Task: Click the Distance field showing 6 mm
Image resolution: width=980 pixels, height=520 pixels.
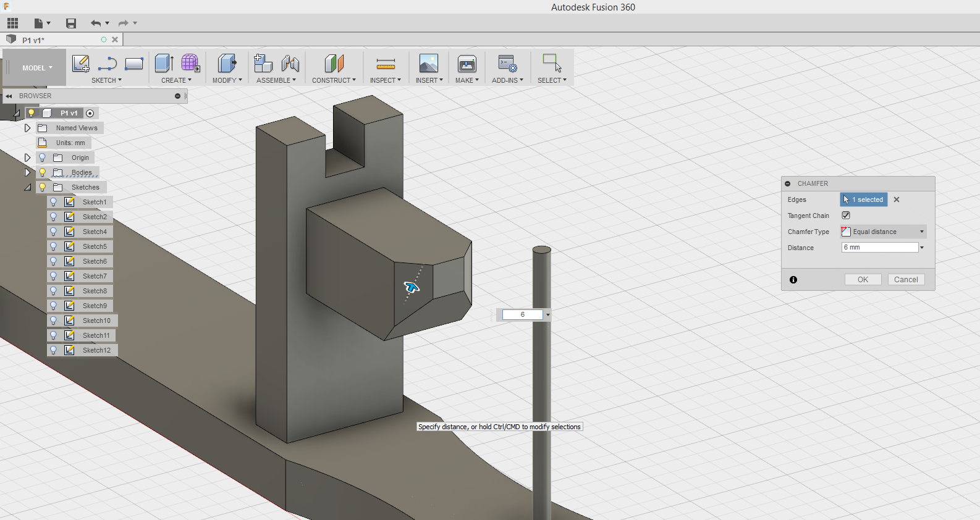Action: click(x=880, y=248)
